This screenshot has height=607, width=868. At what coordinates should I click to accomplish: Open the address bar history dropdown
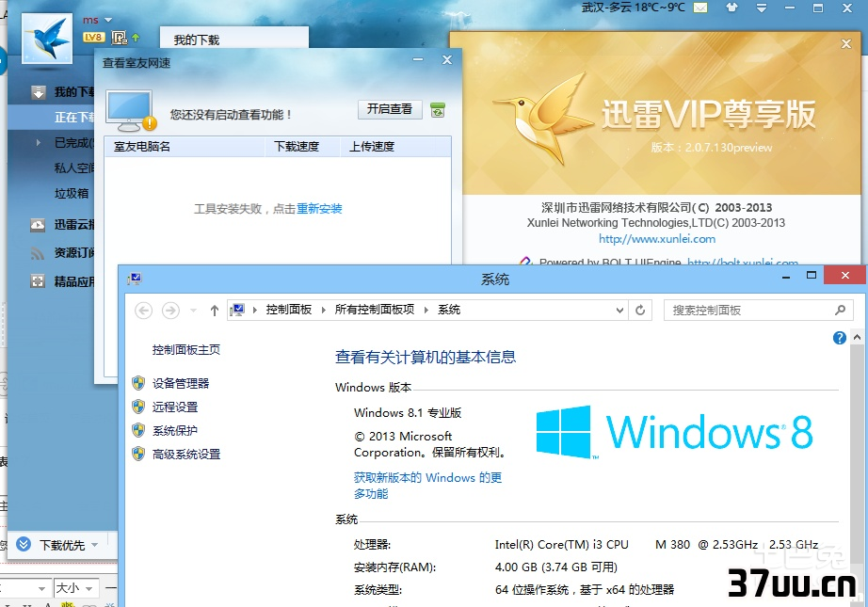(x=619, y=311)
